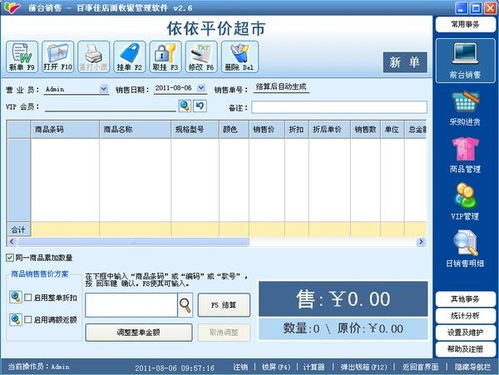
Task: Click the table scrollbar left arrow
Action: point(12,242)
